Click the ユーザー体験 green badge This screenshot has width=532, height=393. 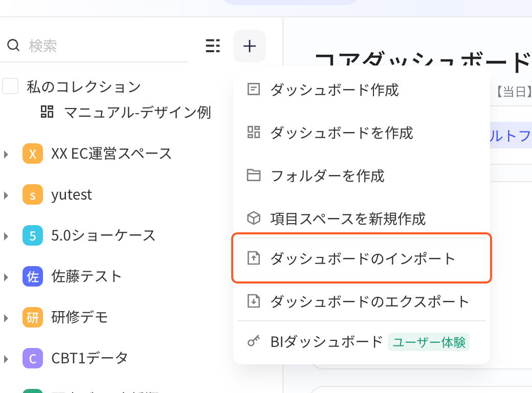coord(429,342)
